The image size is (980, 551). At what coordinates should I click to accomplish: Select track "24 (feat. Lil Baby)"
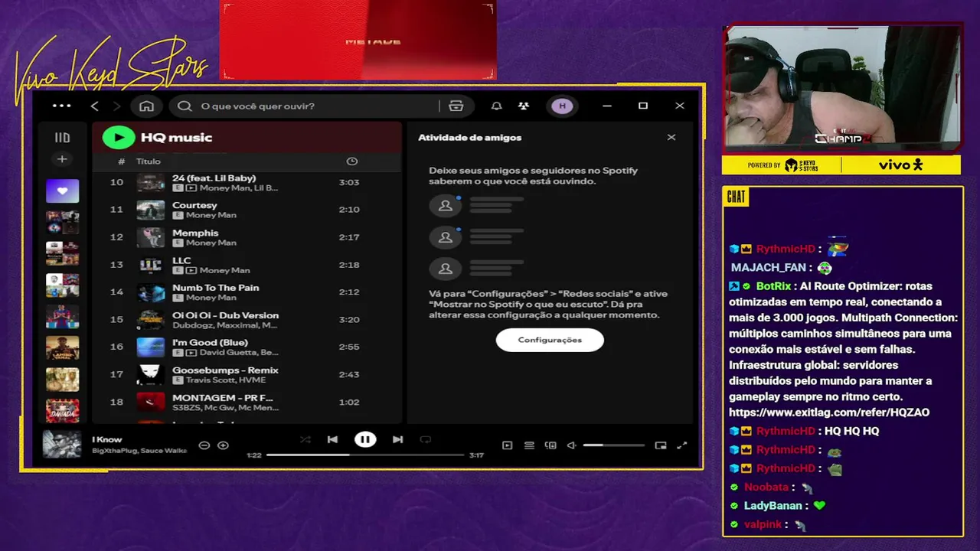tap(247, 182)
